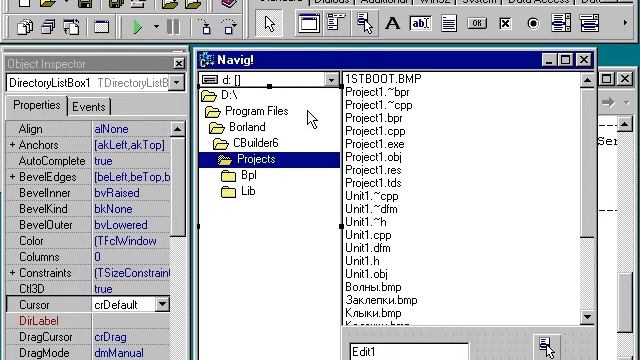The height and width of the screenshot is (360, 640).
Task: Select the DirLabel property row
Action: tap(88, 321)
